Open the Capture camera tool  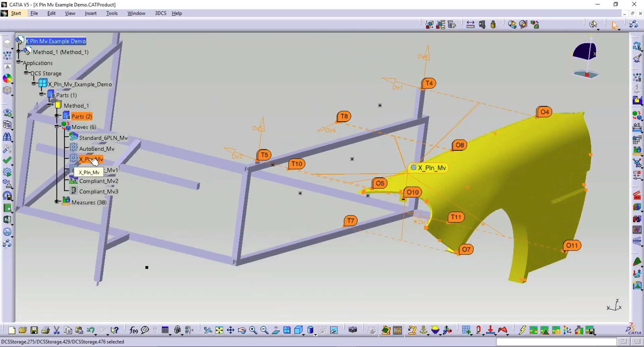(353, 330)
